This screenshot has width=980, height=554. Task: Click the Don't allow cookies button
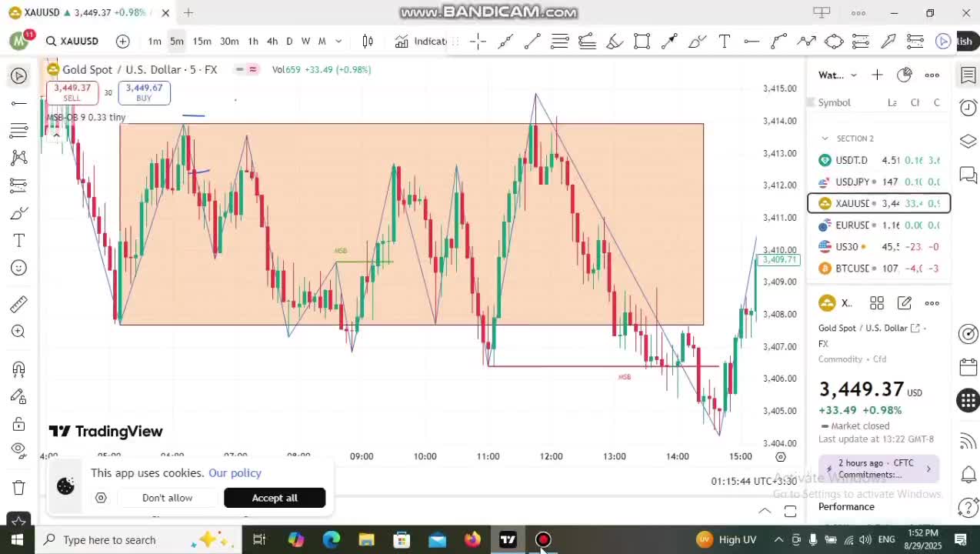click(167, 498)
